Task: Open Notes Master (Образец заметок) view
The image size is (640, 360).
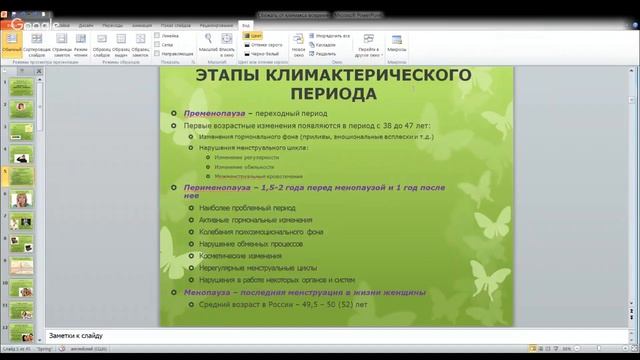Action: [140, 45]
